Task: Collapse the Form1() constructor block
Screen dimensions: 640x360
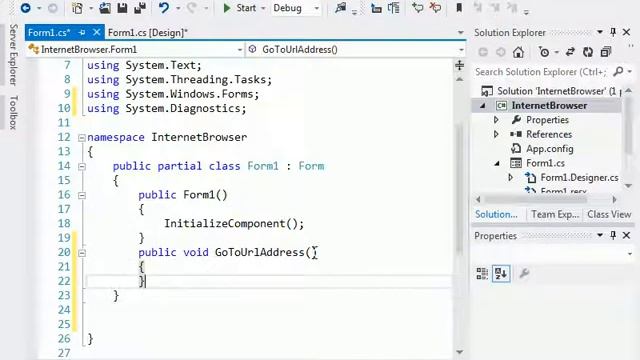Action: 82,195
